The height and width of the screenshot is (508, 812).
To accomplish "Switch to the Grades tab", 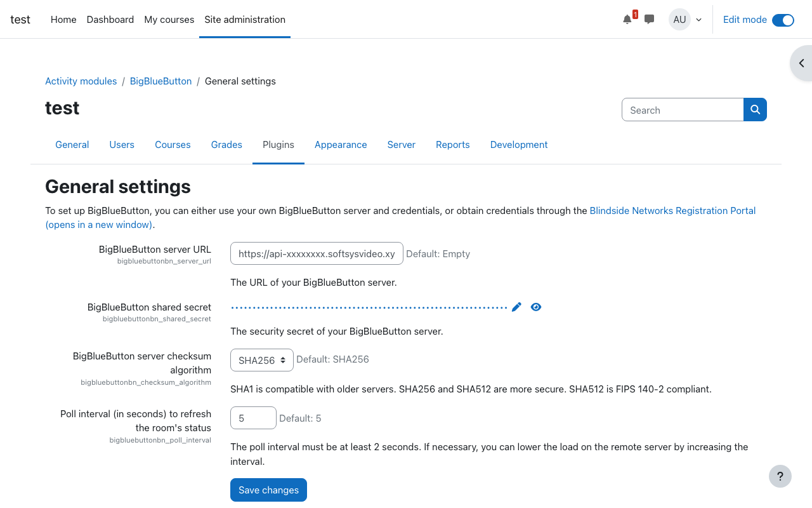I will (226, 145).
